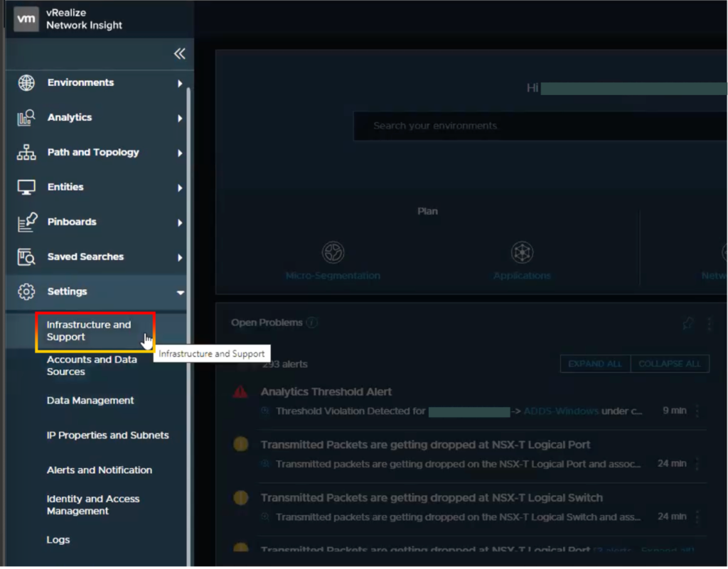
Task: Collapse the Settings menu arrow
Action: pos(180,293)
